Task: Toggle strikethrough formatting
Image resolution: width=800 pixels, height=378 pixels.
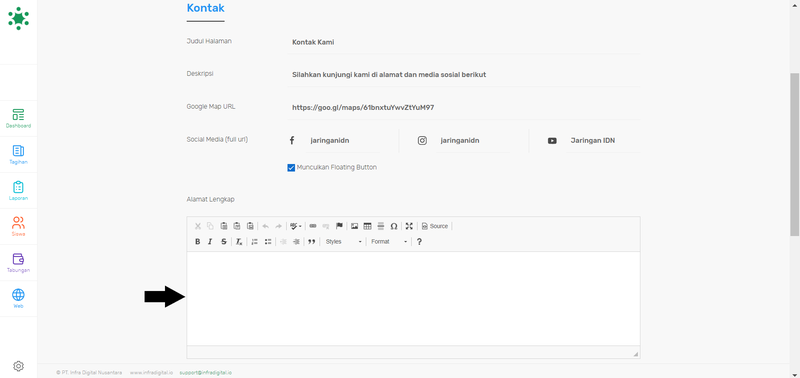Action: [x=223, y=242]
